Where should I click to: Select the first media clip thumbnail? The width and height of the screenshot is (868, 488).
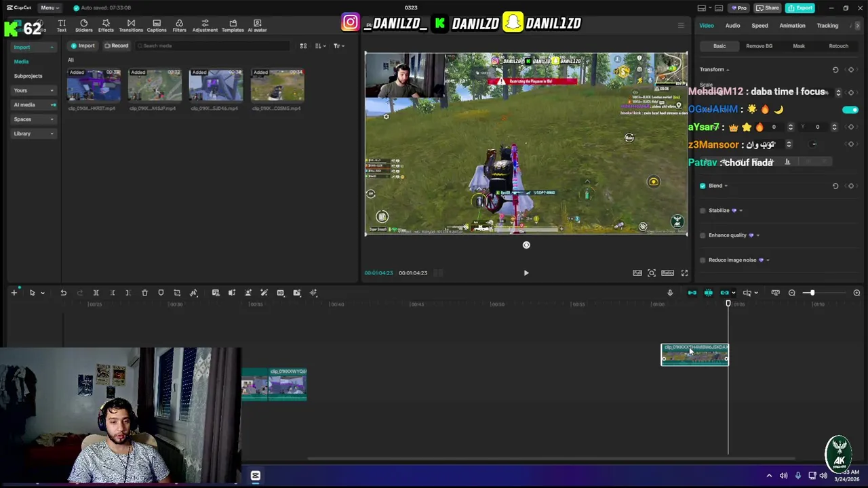point(94,85)
